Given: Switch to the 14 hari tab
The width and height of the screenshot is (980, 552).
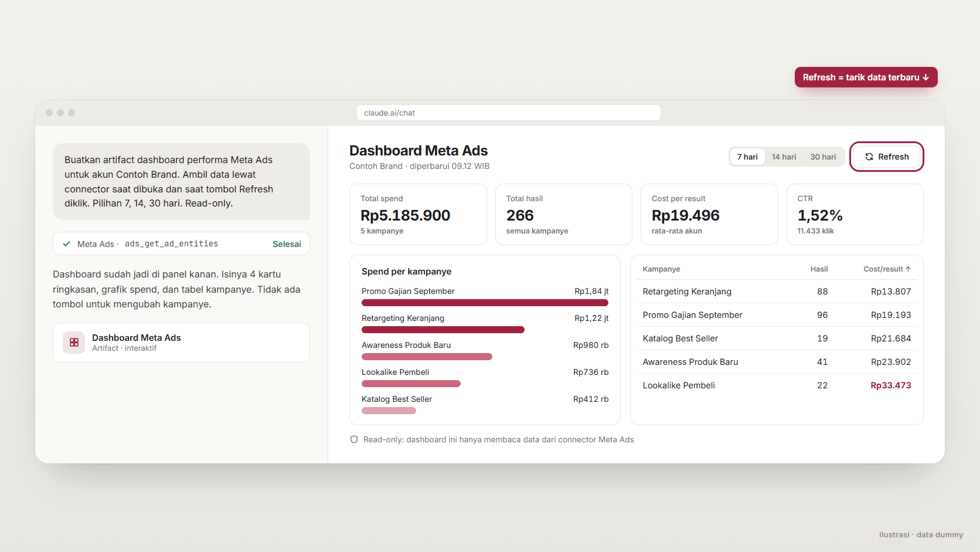Looking at the screenshot, I should pyautogui.click(x=784, y=157).
